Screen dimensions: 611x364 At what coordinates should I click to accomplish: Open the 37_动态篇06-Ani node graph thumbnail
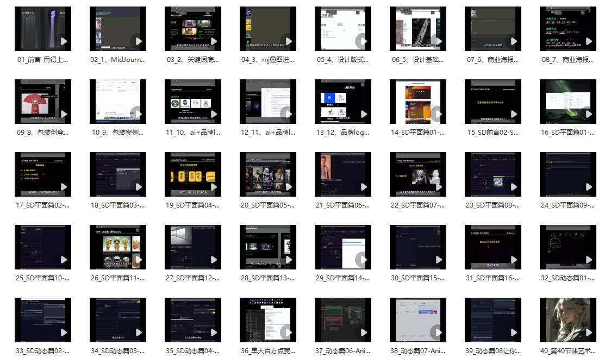[x=342, y=320]
